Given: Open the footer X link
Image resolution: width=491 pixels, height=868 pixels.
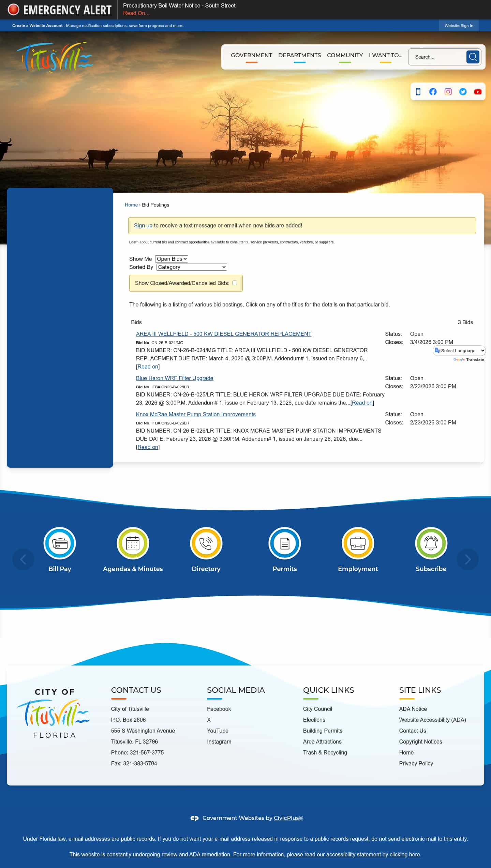Looking at the screenshot, I should point(209,720).
